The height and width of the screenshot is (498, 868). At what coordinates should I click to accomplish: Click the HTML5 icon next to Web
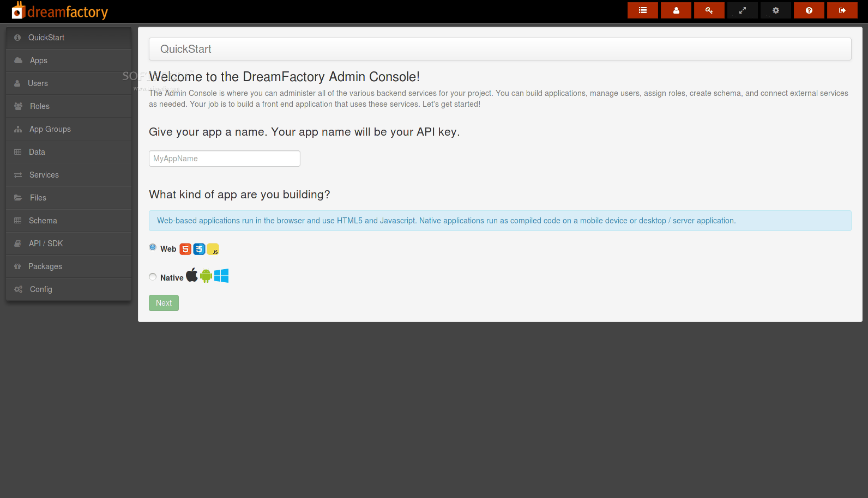coord(185,249)
